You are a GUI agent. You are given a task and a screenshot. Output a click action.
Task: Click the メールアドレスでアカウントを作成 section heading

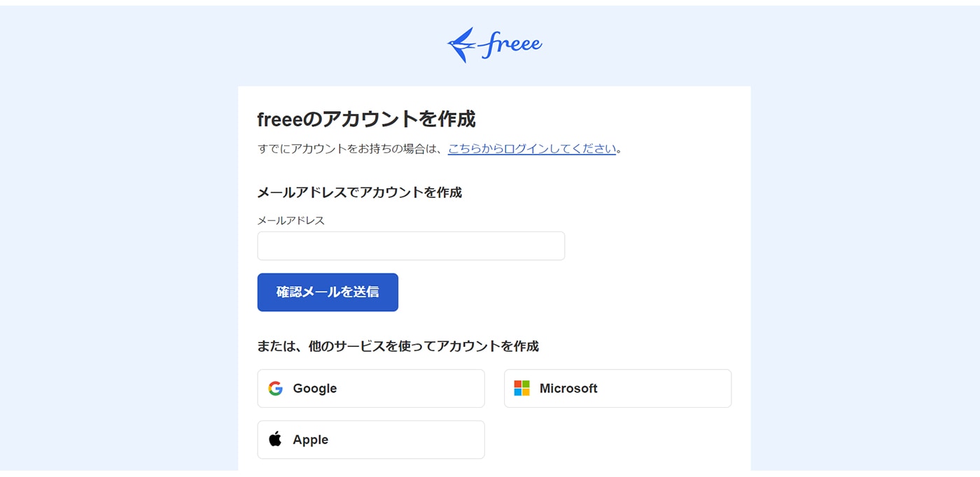(359, 192)
